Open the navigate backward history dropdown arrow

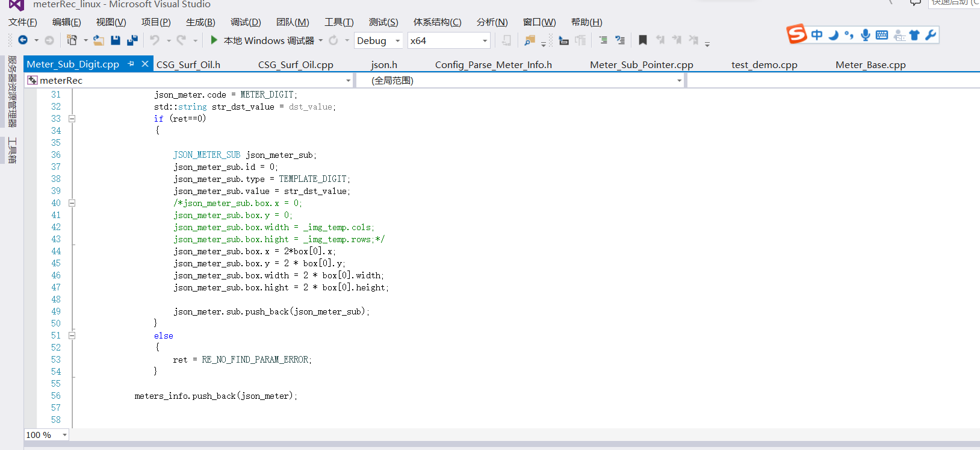[37, 40]
